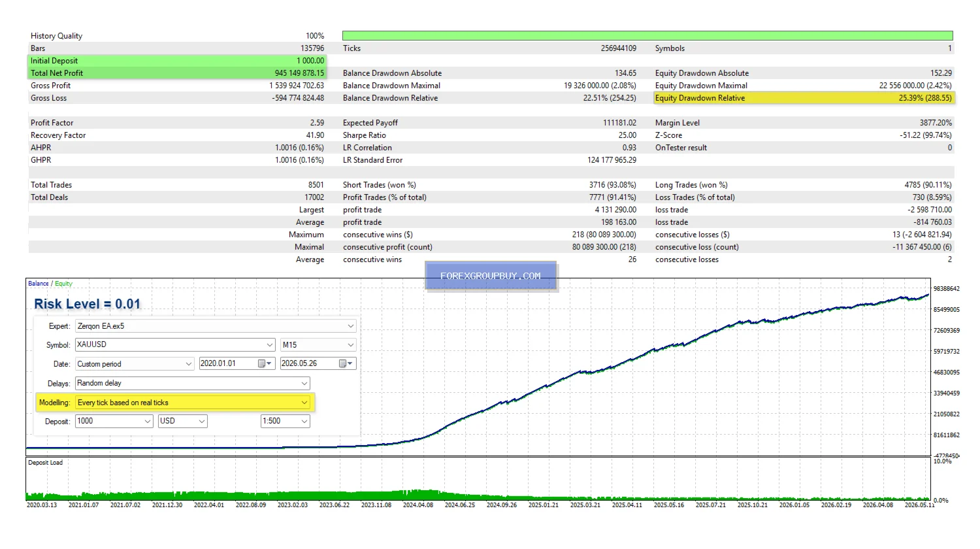Click the initial deposit value 1 000.00
This screenshot has width=980, height=549.
(310, 61)
